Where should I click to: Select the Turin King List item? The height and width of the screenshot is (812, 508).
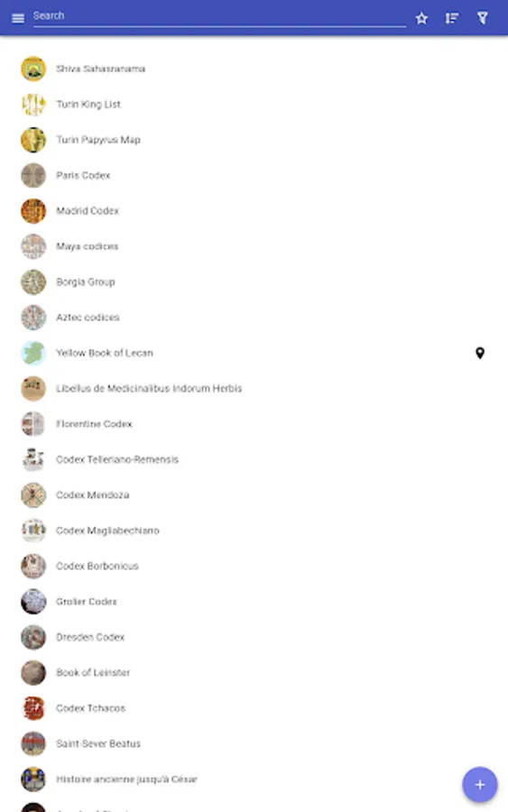pos(254,104)
